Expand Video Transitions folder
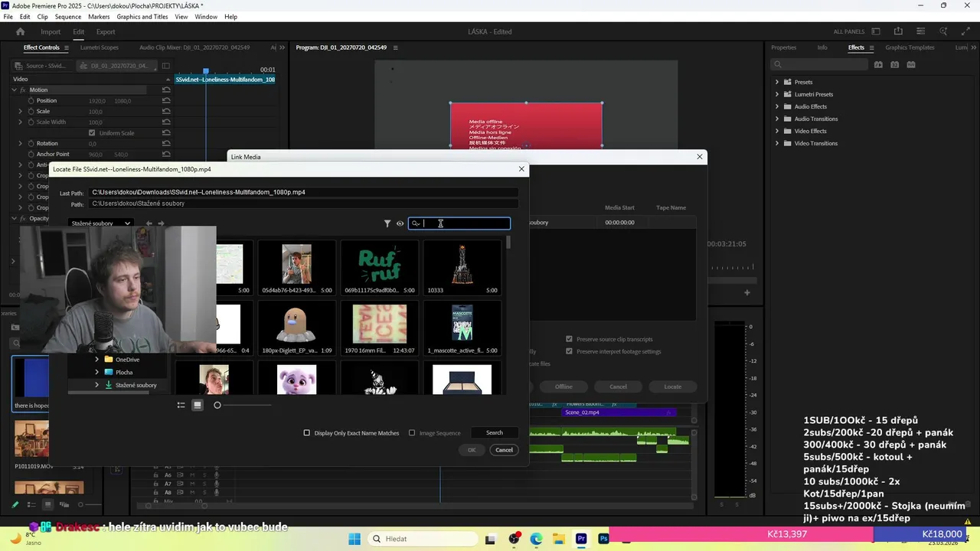The height and width of the screenshot is (551, 980). 777,143
